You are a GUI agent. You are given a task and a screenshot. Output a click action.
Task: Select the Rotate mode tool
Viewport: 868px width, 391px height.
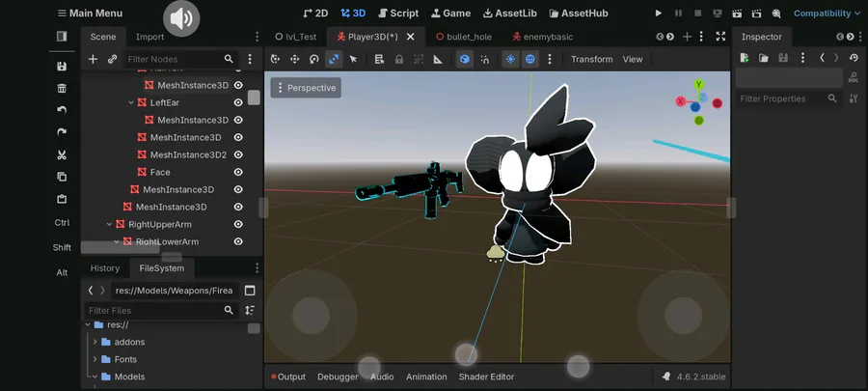tap(313, 59)
